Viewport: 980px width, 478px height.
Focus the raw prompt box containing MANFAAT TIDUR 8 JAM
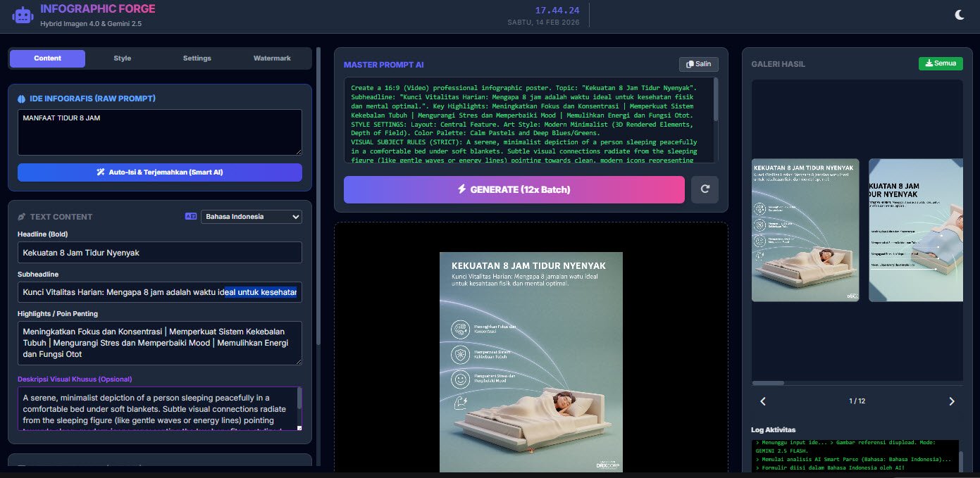[x=160, y=132]
